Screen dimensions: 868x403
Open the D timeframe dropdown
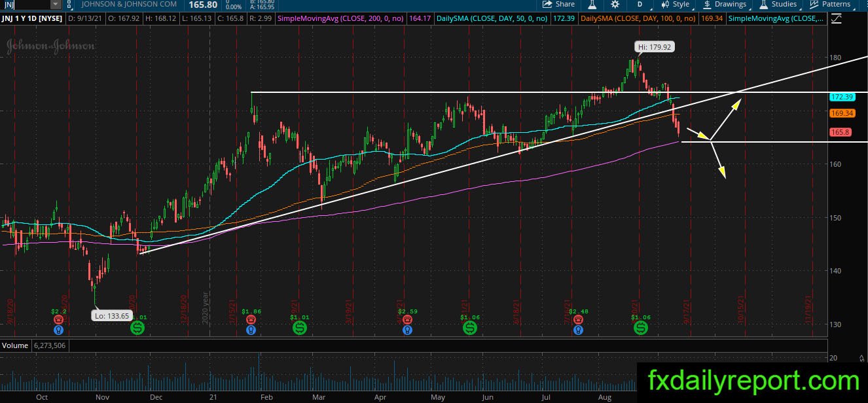[640, 4]
